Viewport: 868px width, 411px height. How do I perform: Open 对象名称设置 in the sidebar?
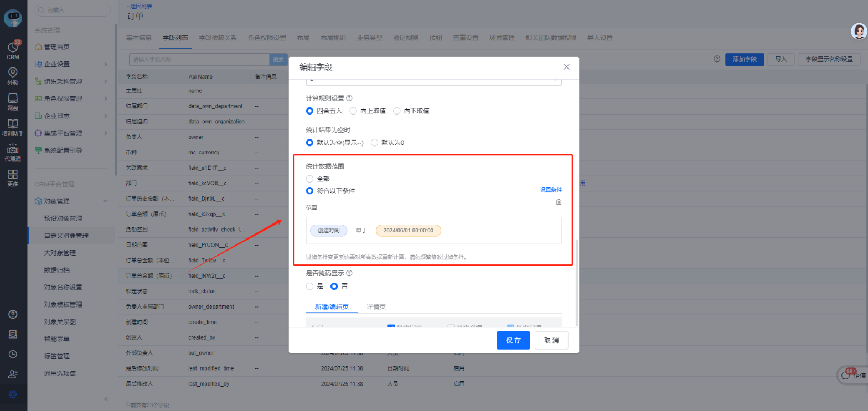pyautogui.click(x=63, y=287)
